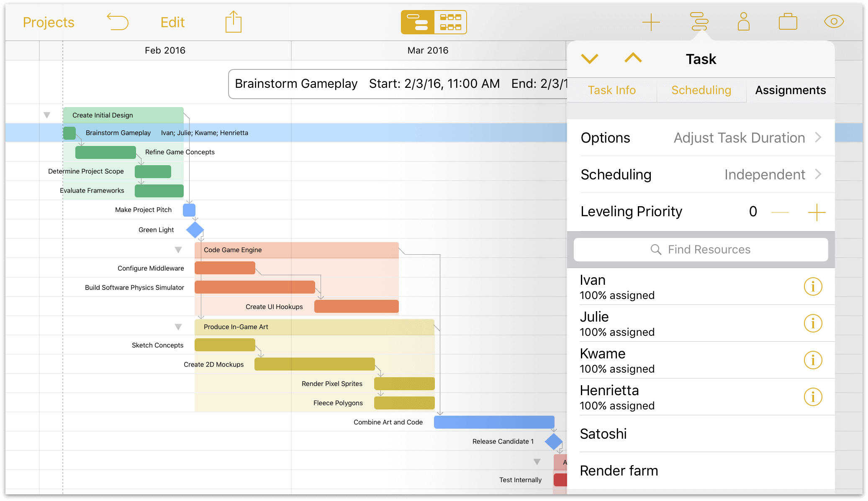The image size is (868, 501).
Task: Open Kwame's assignment info icon
Action: [813, 360]
